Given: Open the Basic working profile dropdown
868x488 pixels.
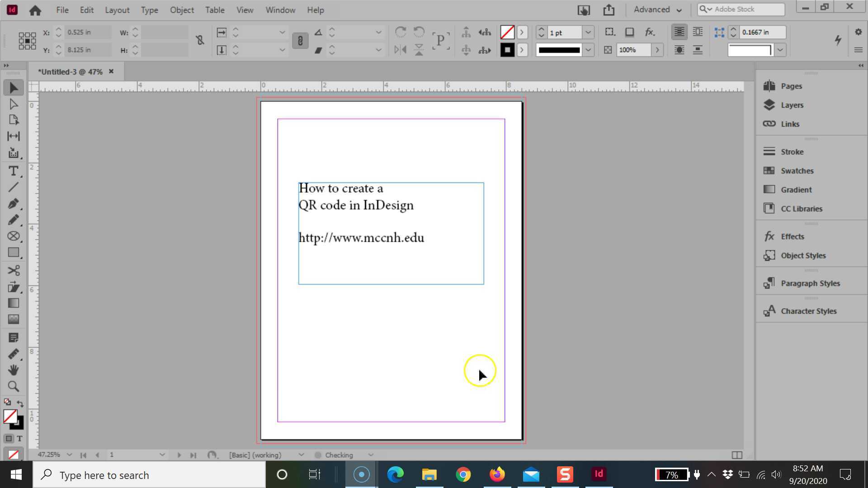Looking at the screenshot, I should pos(301,455).
